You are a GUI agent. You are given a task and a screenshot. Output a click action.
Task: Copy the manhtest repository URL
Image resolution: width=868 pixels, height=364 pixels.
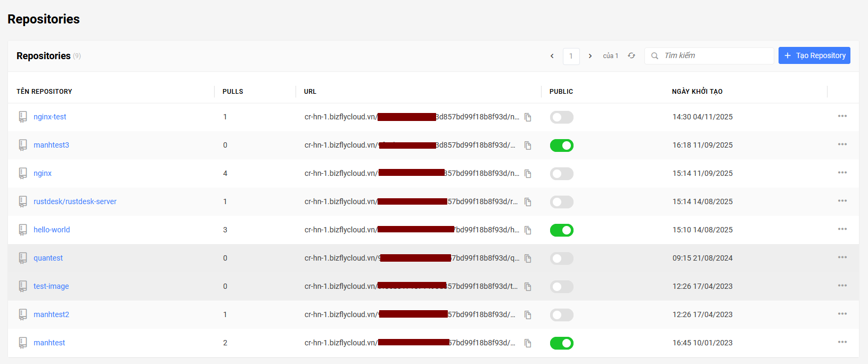tap(528, 343)
